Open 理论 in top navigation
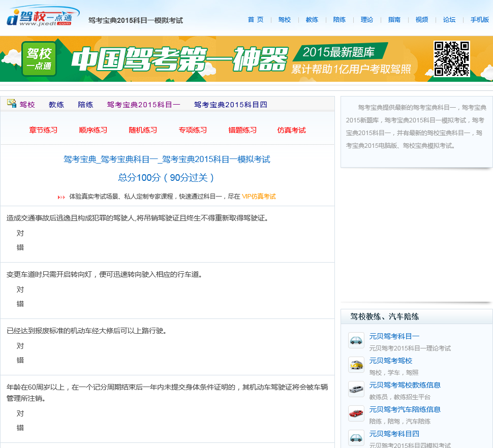Viewport: 493px width, 448px height. [x=366, y=20]
